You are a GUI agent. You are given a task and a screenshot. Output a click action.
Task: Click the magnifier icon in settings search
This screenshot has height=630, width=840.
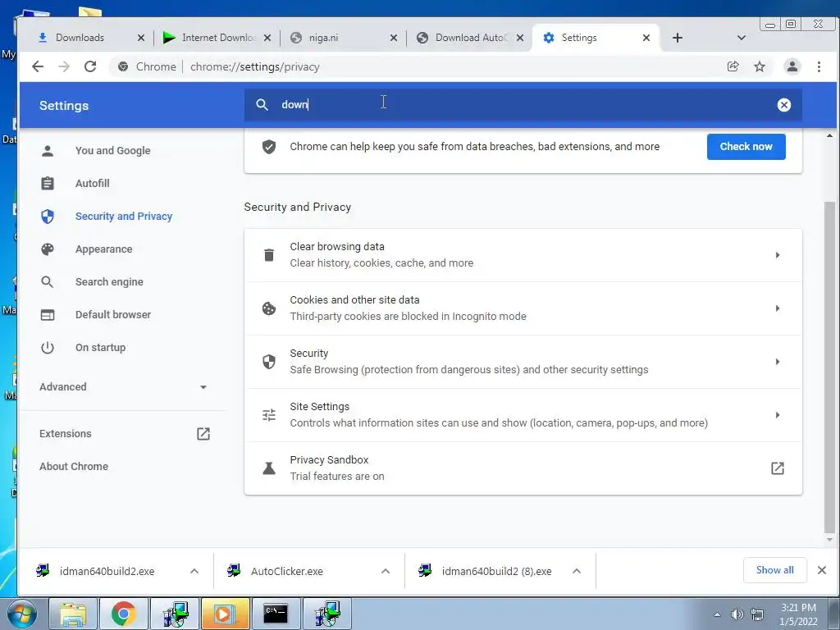pos(262,104)
